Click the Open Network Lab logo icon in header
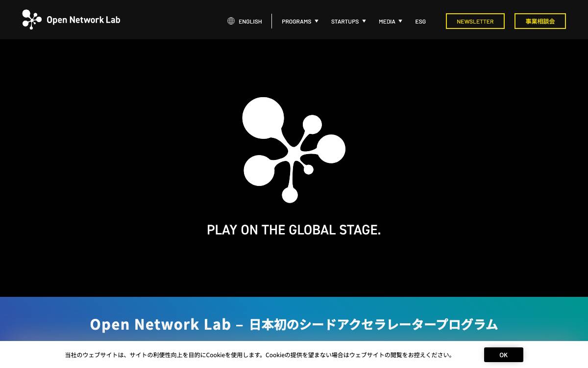 tap(32, 20)
